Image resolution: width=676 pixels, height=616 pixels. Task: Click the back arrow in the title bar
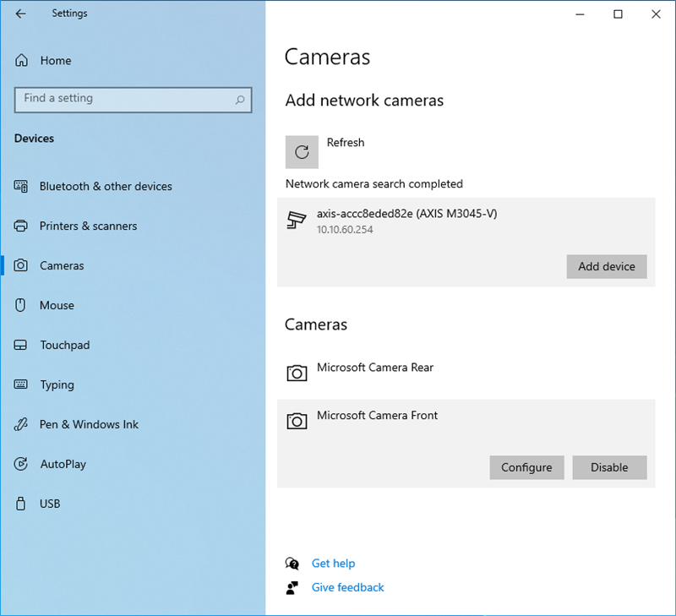tap(19, 13)
